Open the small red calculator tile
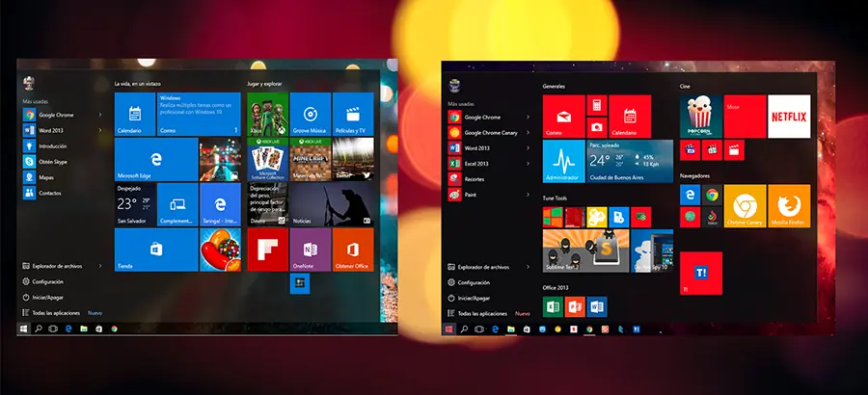This screenshot has width=868, height=395. coord(597,105)
